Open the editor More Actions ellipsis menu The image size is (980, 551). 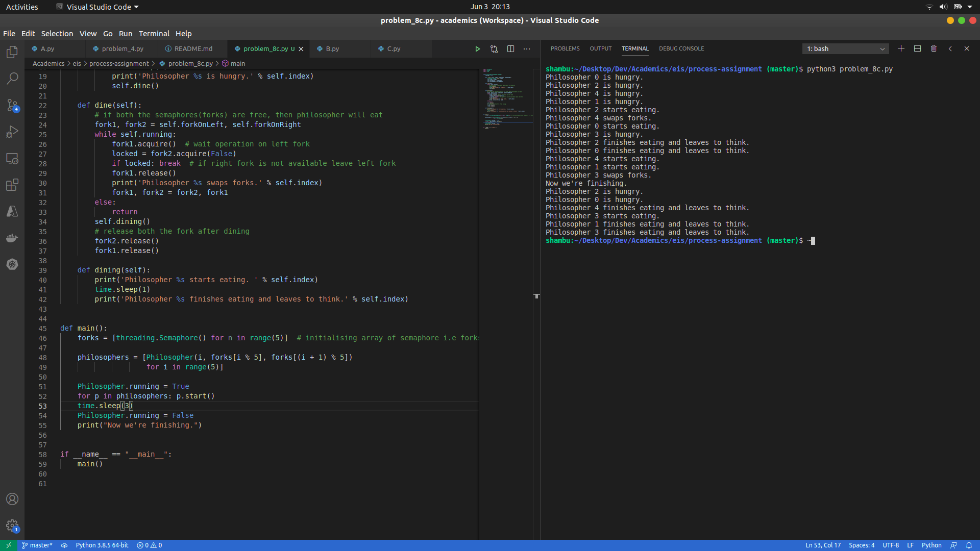[527, 49]
